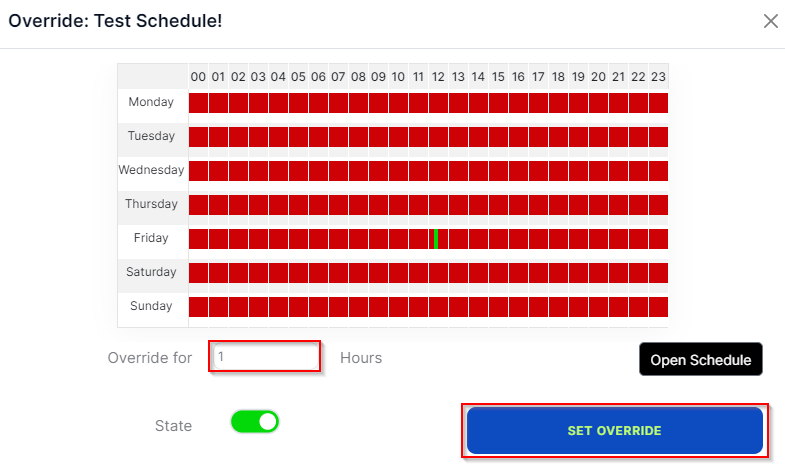
Task: Click the SET OVERRIDE button
Action: (615, 430)
